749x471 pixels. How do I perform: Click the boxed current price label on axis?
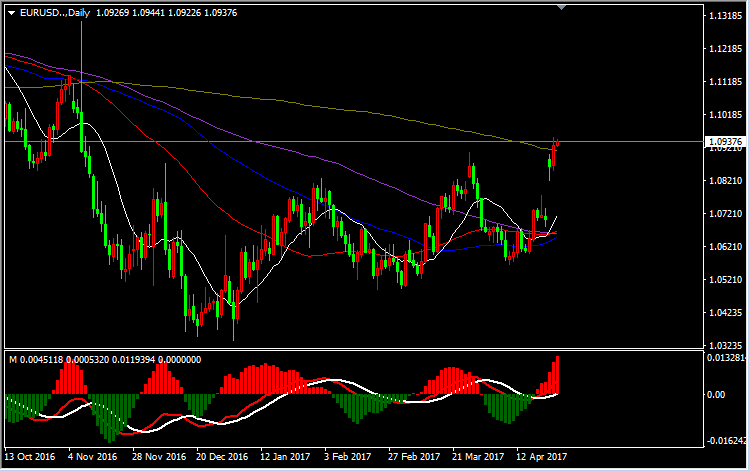click(x=725, y=141)
